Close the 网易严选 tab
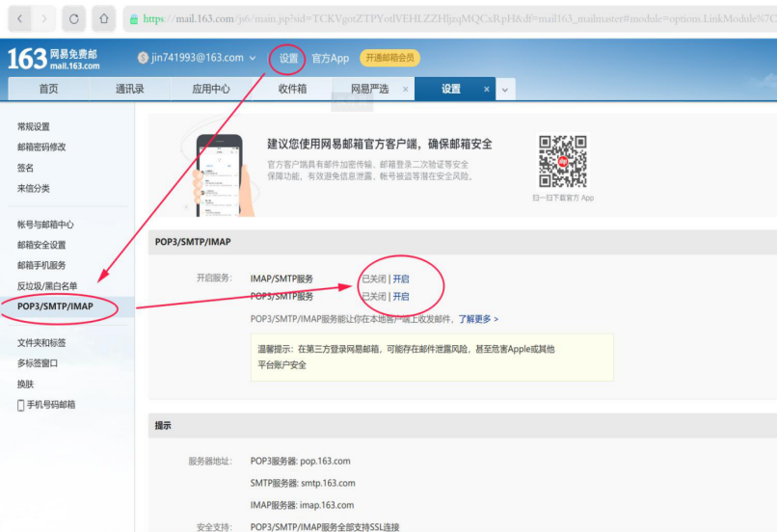The height and width of the screenshot is (532, 777). pyautogui.click(x=405, y=90)
